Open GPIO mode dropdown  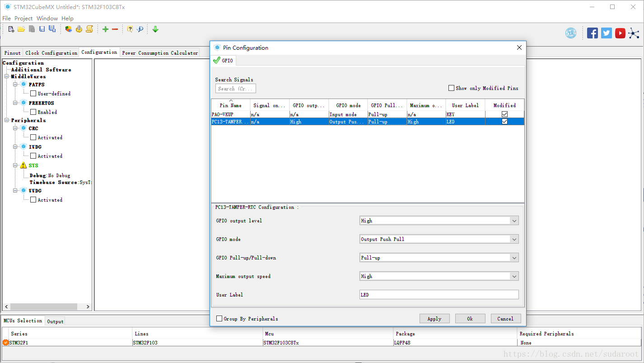[x=514, y=239]
